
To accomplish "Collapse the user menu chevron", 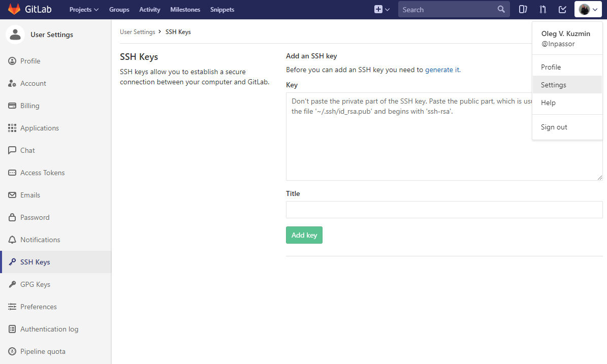I will (595, 10).
